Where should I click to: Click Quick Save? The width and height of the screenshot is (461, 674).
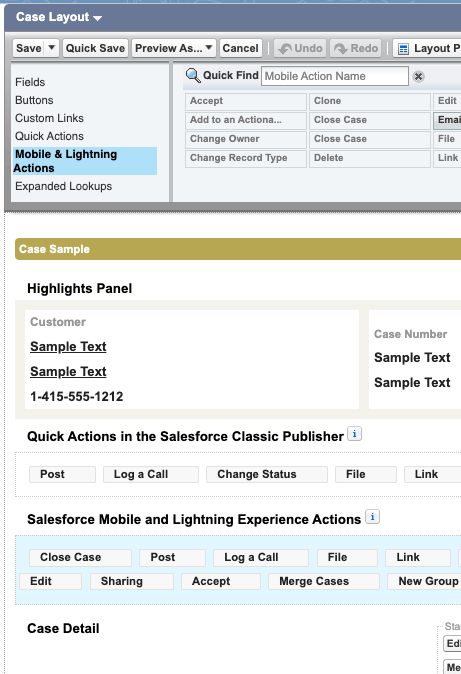pyautogui.click(x=95, y=48)
